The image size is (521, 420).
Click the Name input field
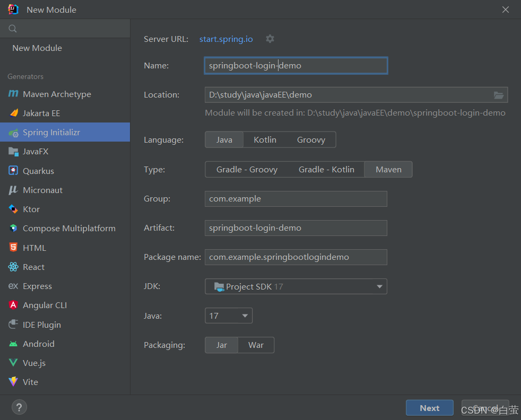296,66
